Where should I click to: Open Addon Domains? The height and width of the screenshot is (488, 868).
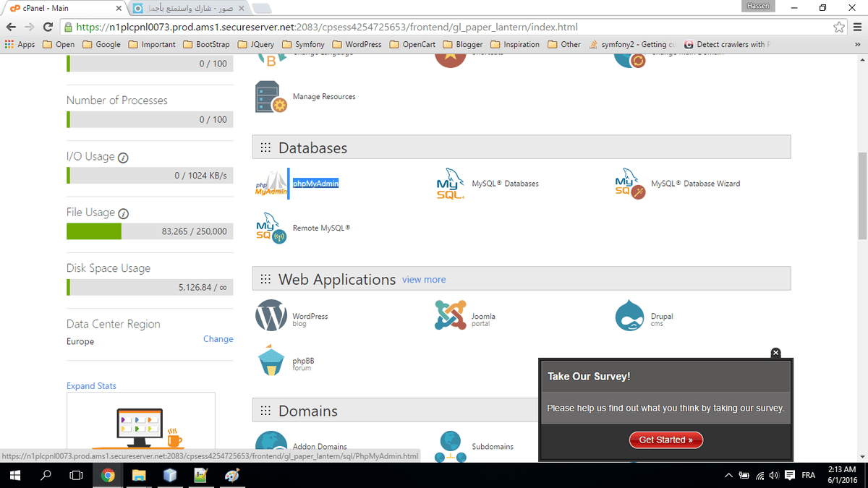click(x=321, y=446)
